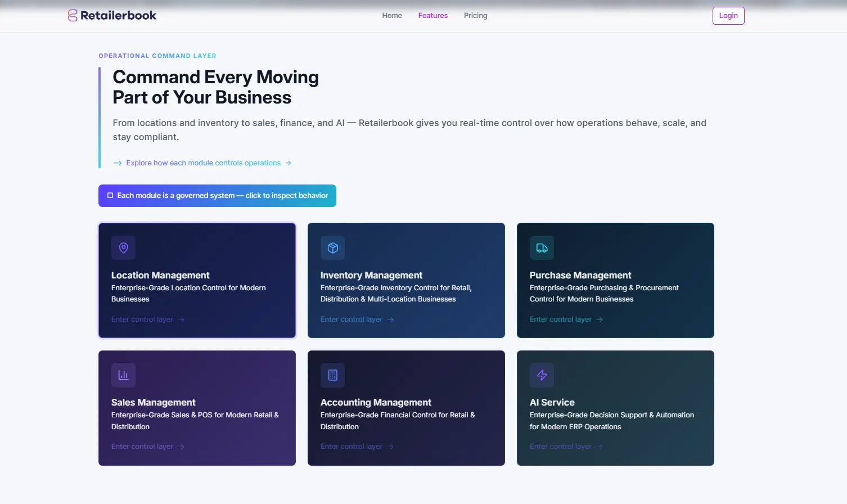Click the arrow icon in the Purchase Management card
This screenshot has height=504, width=847.
(x=600, y=319)
